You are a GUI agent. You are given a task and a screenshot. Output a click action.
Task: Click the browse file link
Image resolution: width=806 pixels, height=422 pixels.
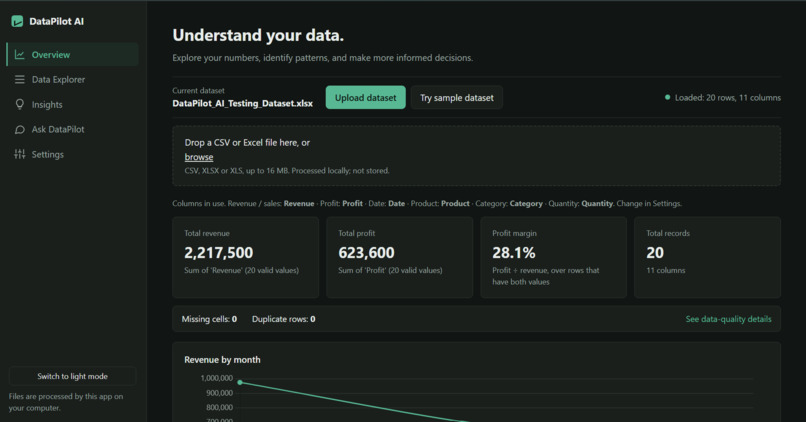coord(199,157)
